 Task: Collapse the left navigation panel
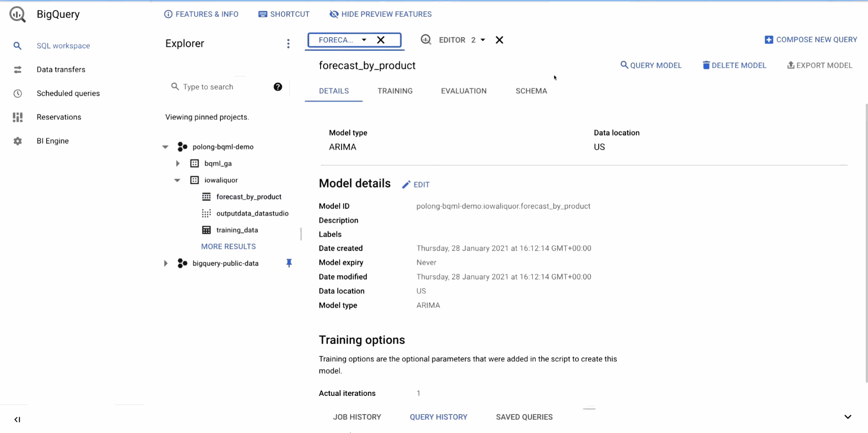(x=17, y=419)
